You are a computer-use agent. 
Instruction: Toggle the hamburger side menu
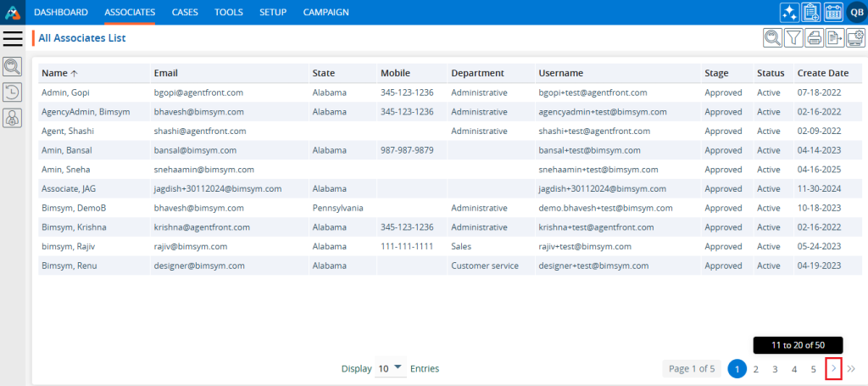click(13, 38)
